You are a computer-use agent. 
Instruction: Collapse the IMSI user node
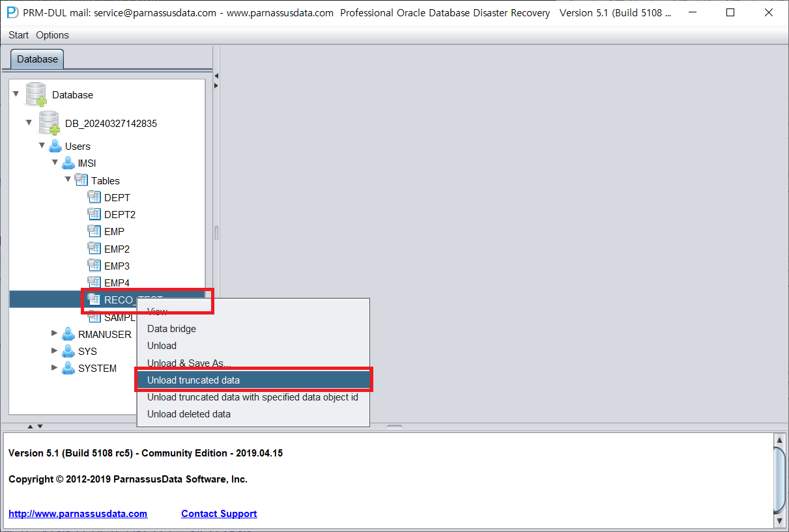[55, 162]
